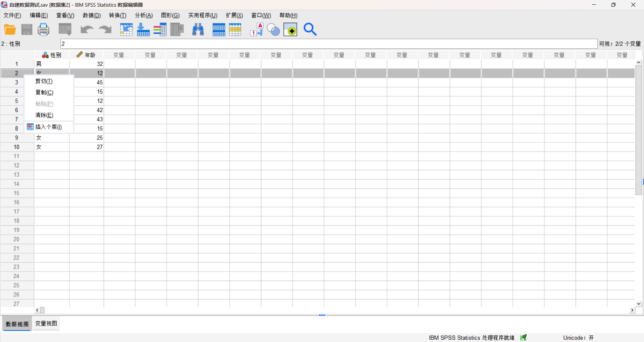Click the processor ready status icon
Screen dimensions: 644x342
523,338
